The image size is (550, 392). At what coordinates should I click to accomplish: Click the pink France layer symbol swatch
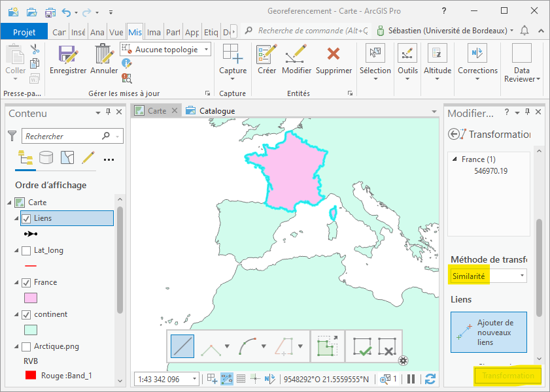point(30,298)
